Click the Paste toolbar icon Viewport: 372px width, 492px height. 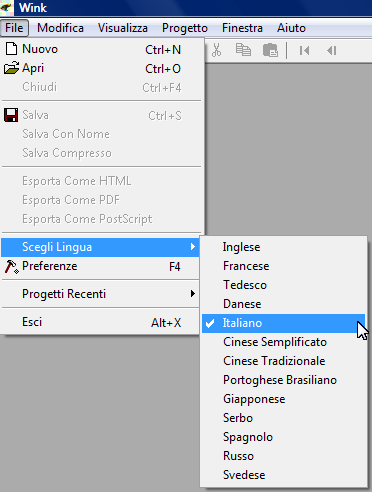[x=270, y=51]
